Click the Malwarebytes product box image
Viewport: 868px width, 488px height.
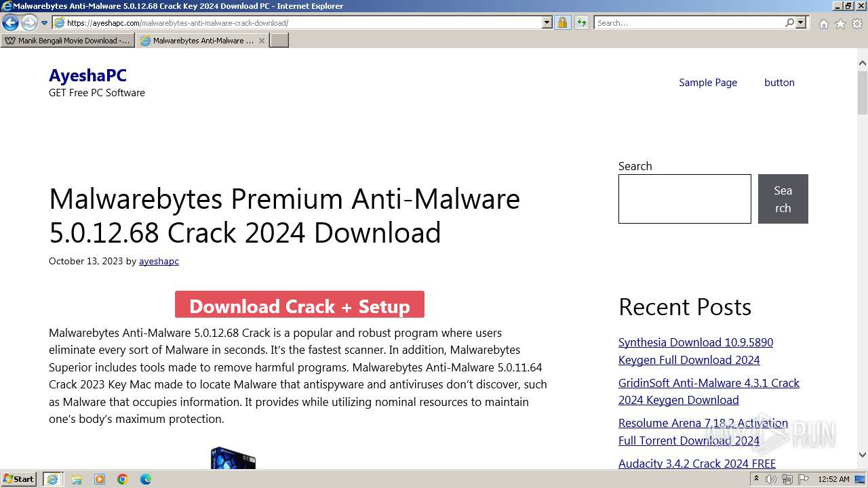click(x=233, y=457)
